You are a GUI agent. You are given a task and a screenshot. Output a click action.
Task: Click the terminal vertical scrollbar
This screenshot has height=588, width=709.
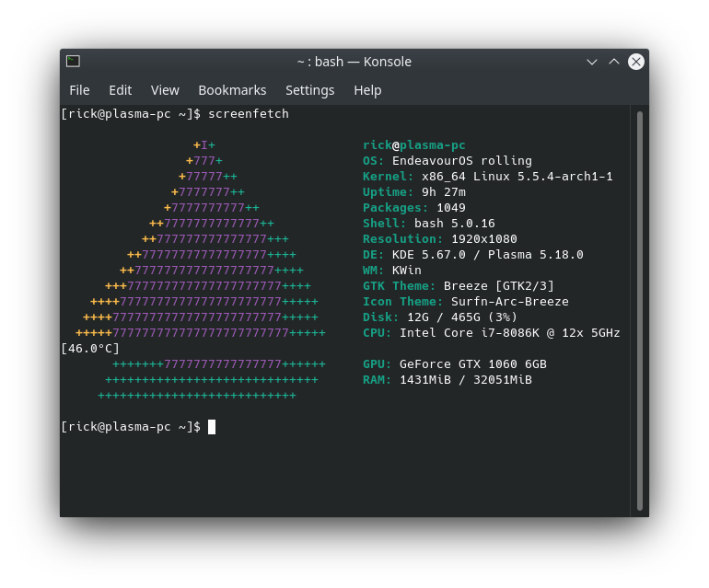[x=640, y=310]
